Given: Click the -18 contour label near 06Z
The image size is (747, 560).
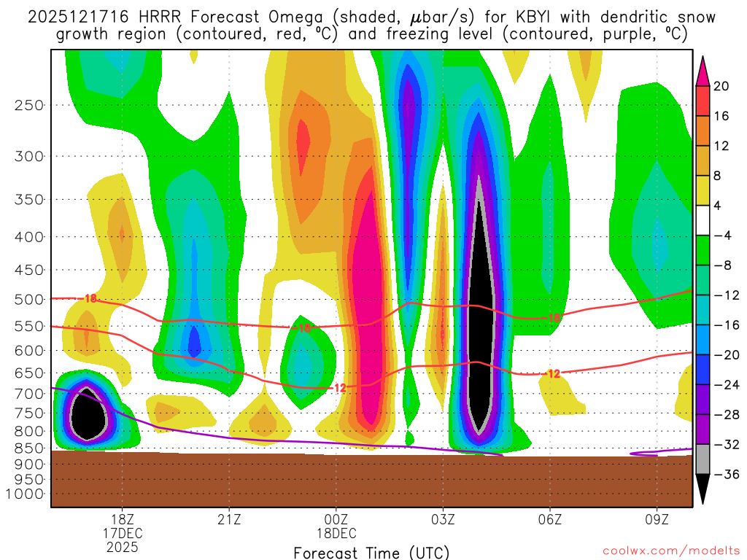Looking at the screenshot, I should pyautogui.click(x=551, y=318).
